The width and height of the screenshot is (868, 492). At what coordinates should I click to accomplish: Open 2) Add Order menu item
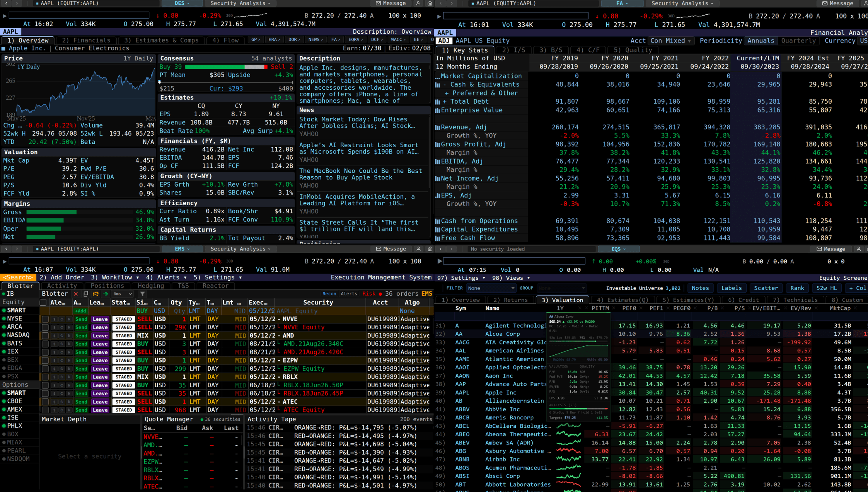click(x=62, y=277)
